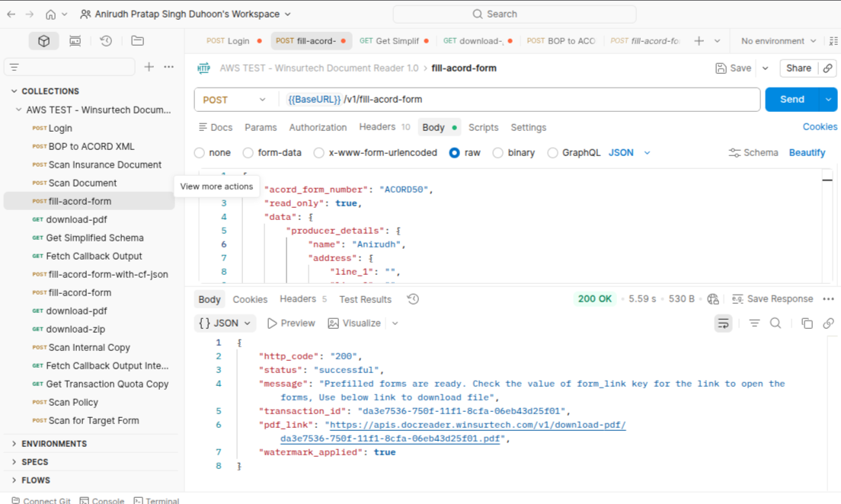Screen dimensions: 841x504
Task: Open the JSON body type dropdown
Action: click(630, 153)
